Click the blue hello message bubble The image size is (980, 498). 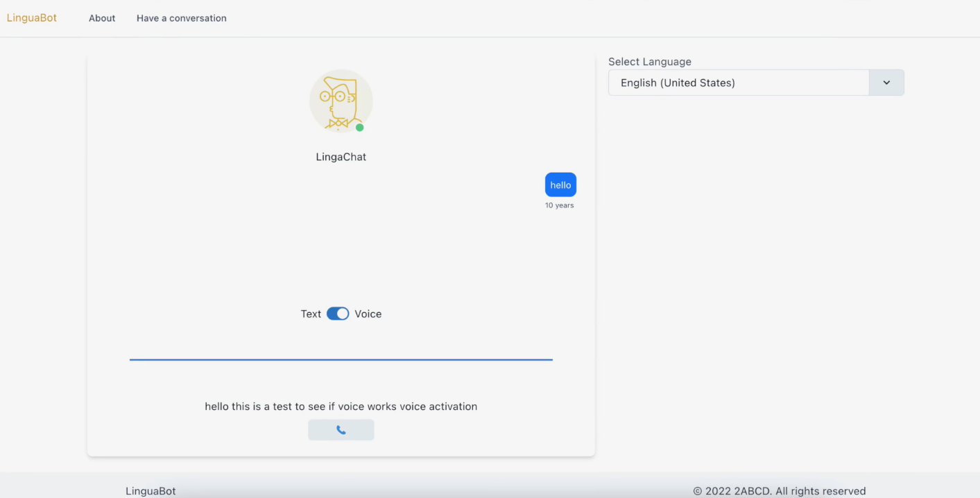pyautogui.click(x=560, y=184)
